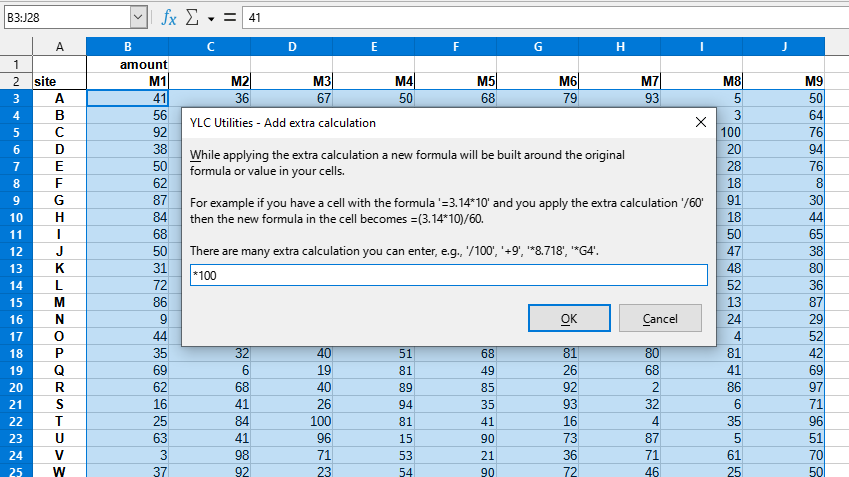Open the Function Wizard fx icon
Viewport: 849px width, 477px height.
[x=169, y=18]
